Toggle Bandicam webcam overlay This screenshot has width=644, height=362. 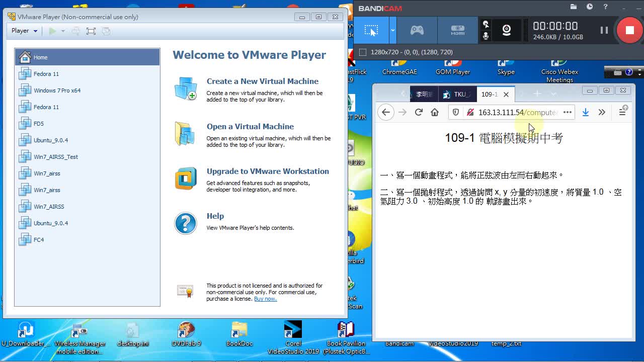click(x=507, y=30)
